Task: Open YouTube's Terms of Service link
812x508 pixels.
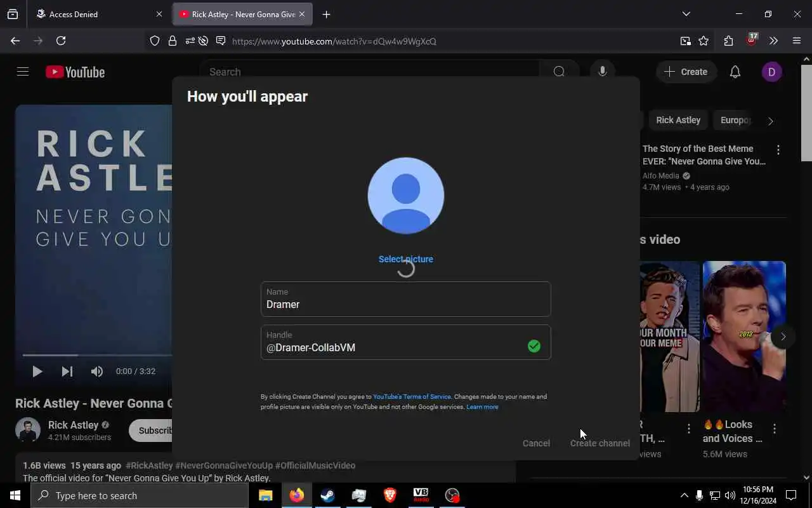Action: click(412, 397)
